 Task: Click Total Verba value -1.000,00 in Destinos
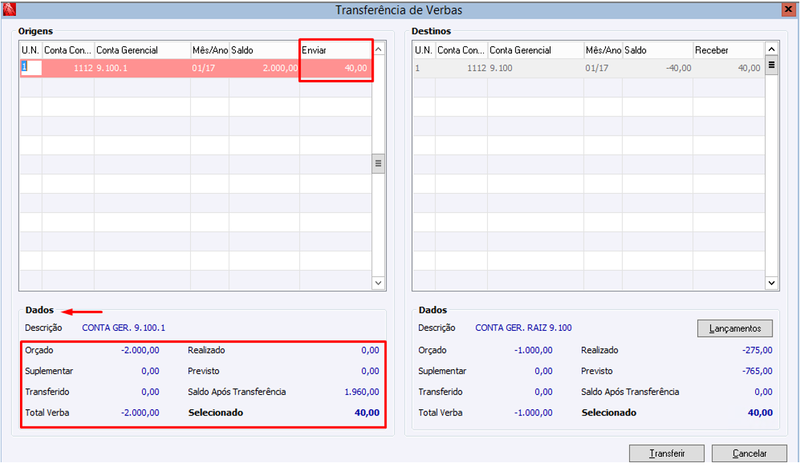(x=534, y=412)
